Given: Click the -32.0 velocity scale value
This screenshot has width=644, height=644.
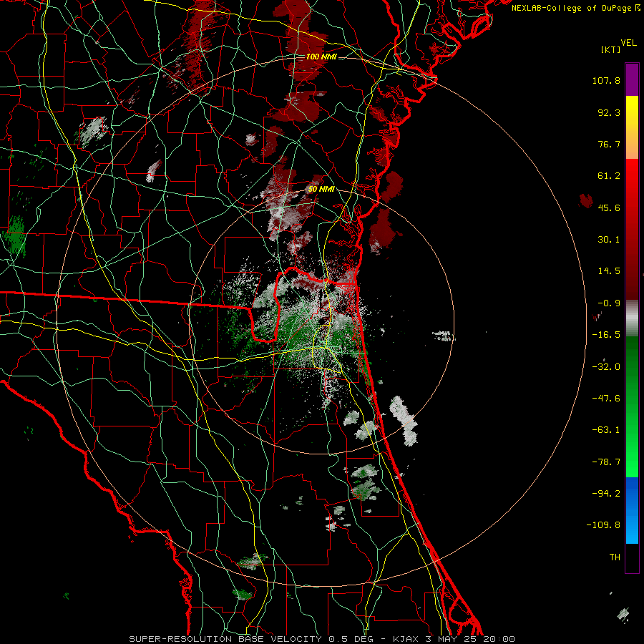Looking at the screenshot, I should pyautogui.click(x=606, y=367).
